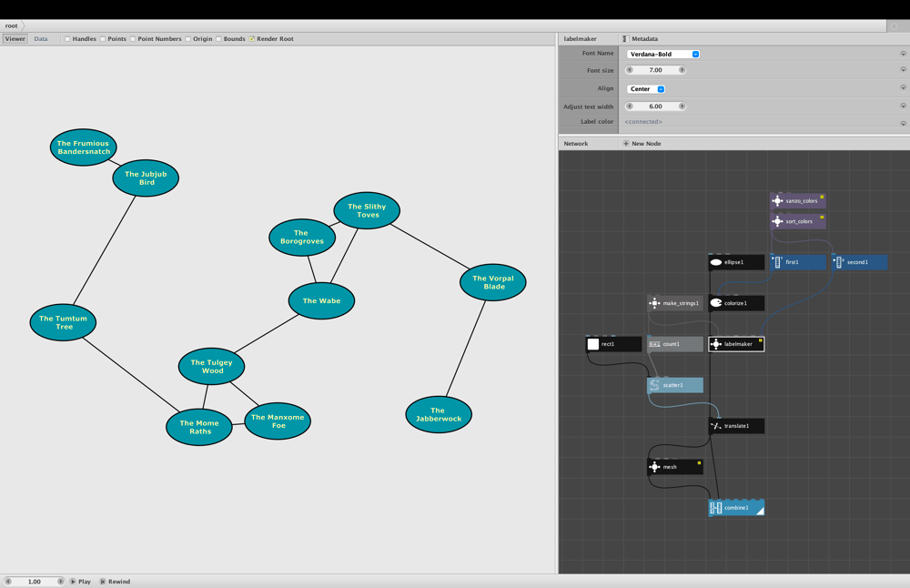Click the rect1 node icon
Viewport: 910px width, 588px height.
593,344
